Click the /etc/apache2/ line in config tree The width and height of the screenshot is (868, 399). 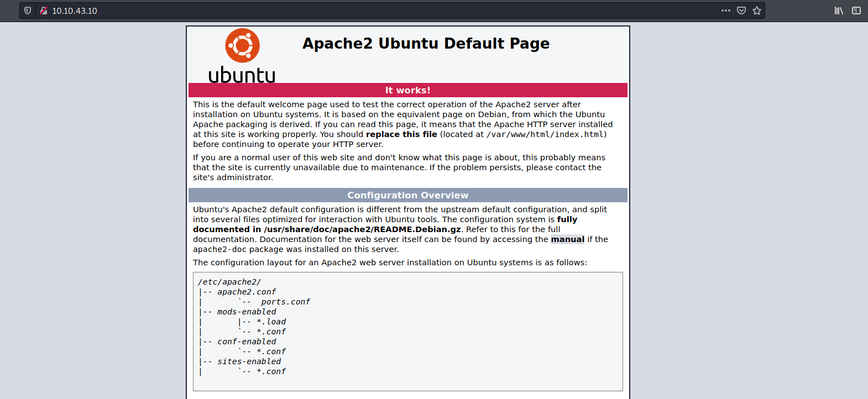229,282
